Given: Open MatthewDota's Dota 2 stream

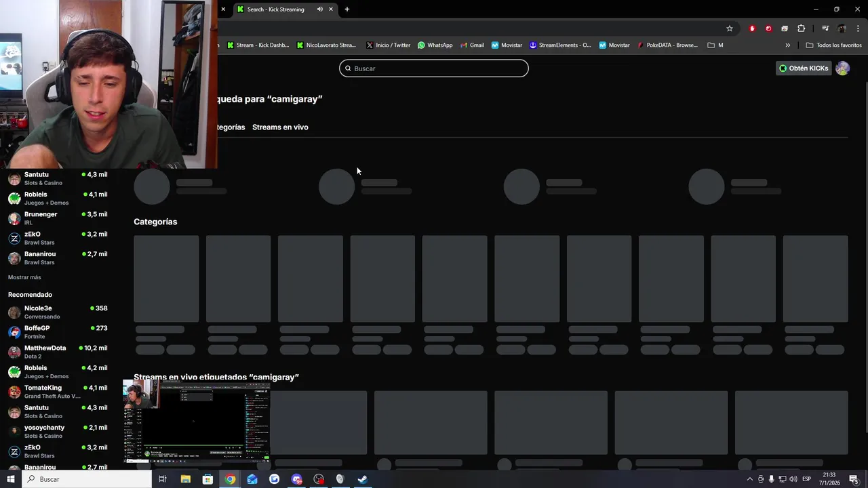Looking at the screenshot, I should [x=58, y=352].
